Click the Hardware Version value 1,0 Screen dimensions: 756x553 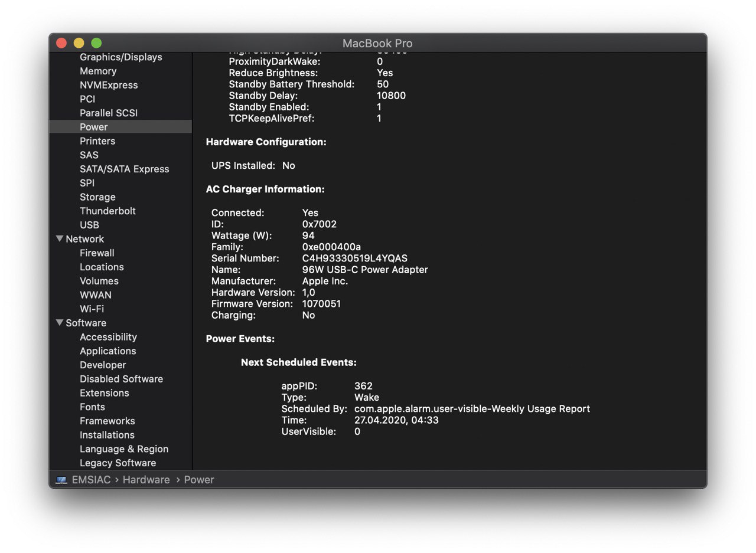(x=309, y=293)
